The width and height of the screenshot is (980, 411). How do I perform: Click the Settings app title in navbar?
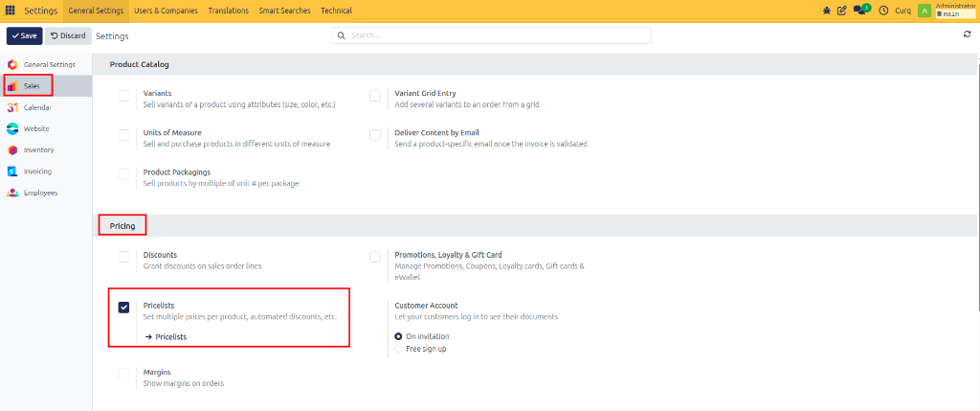(x=40, y=11)
